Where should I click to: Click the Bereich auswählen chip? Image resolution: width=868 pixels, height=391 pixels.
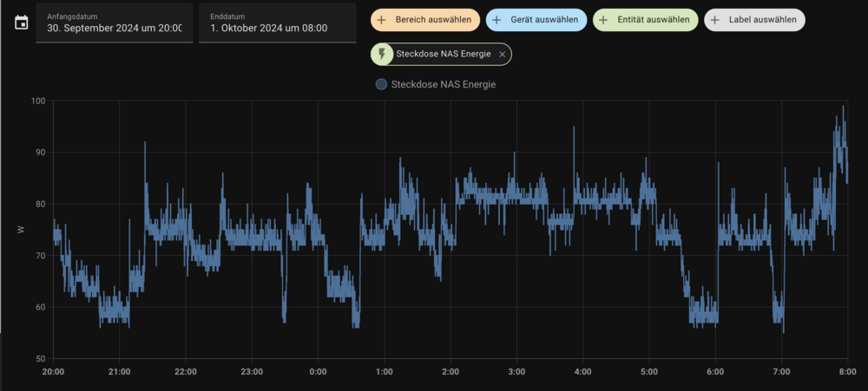[x=425, y=20]
